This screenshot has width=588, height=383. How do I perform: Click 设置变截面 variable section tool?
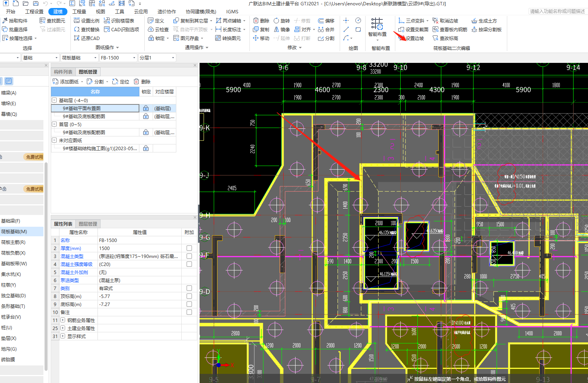(x=414, y=29)
